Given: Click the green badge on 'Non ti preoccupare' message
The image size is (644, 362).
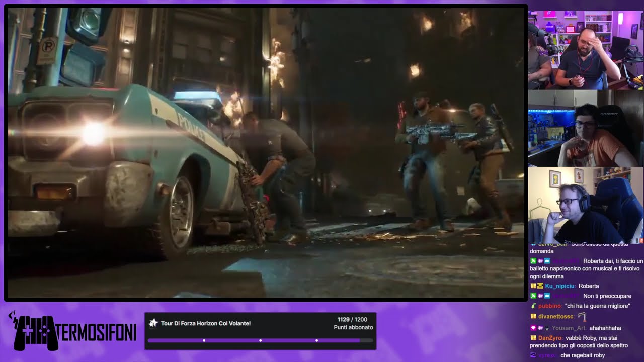Looking at the screenshot, I should (533, 296).
